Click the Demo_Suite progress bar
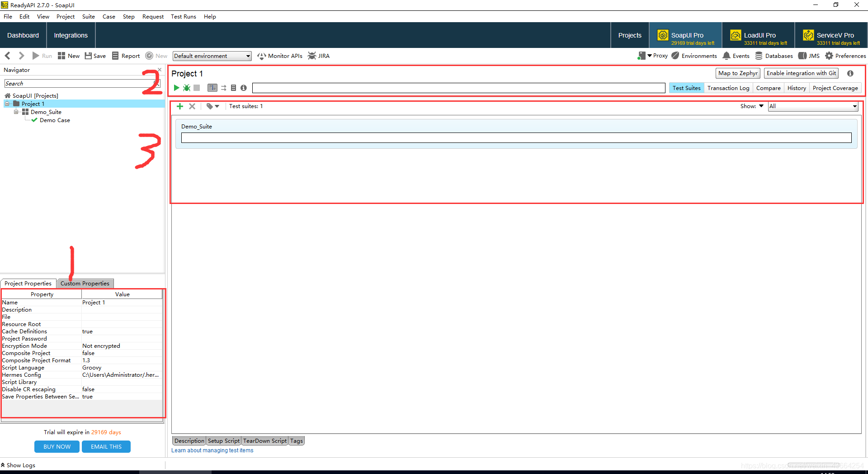 (x=516, y=138)
